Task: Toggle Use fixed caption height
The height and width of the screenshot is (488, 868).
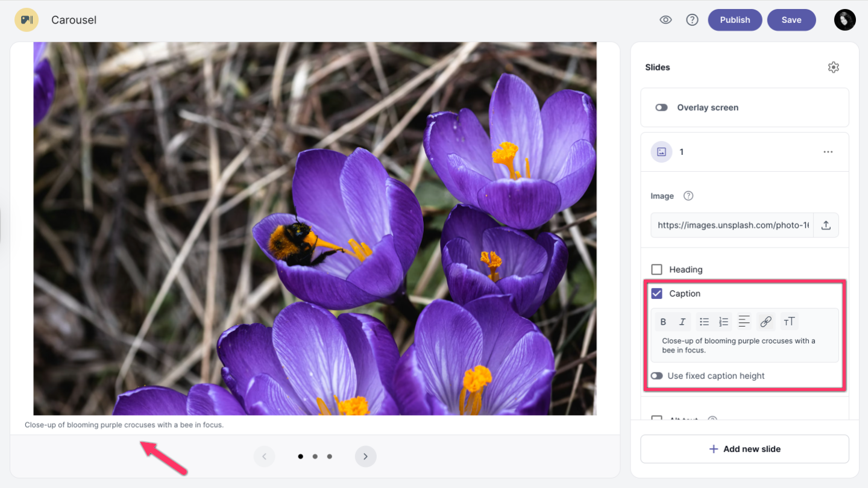Action: coord(656,376)
